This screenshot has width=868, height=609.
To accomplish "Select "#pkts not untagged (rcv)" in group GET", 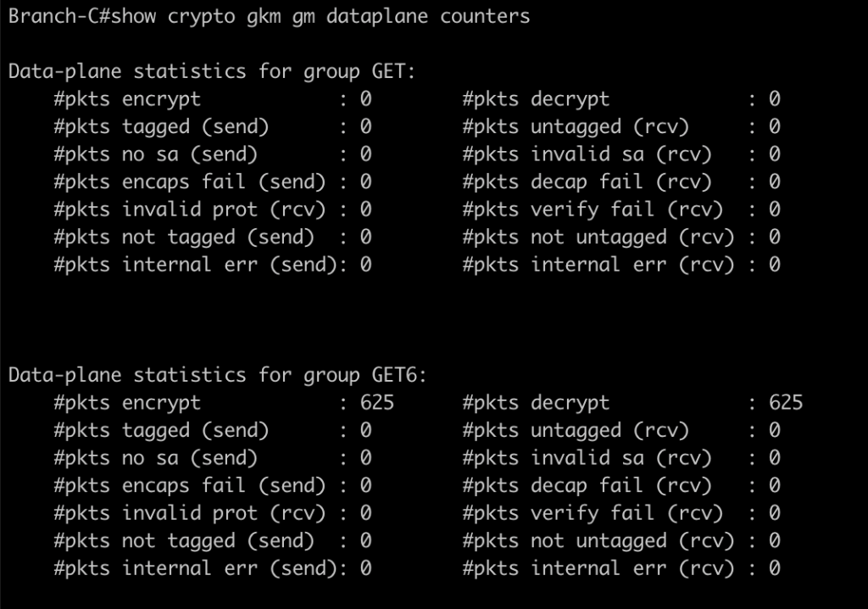I will pos(598,237).
